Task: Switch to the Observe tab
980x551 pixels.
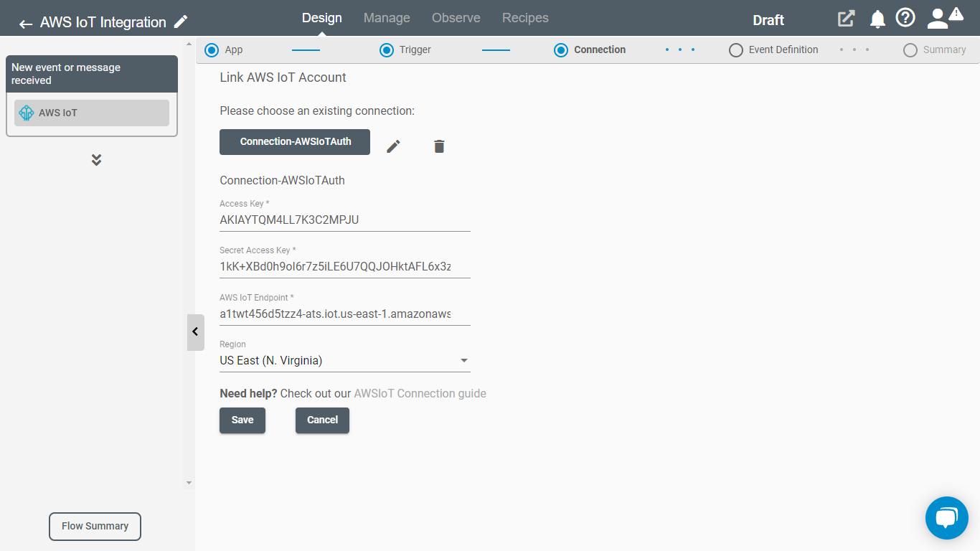Action: click(456, 18)
